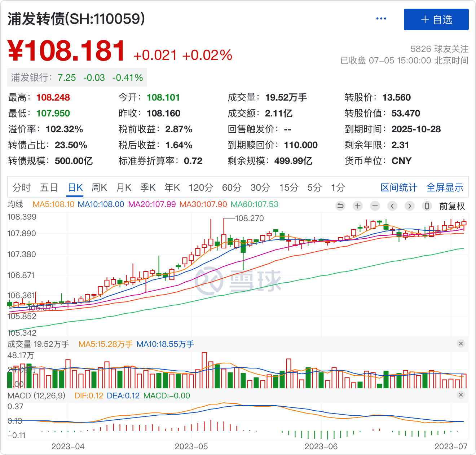Switch to the 60分 interval tab

tap(232, 187)
